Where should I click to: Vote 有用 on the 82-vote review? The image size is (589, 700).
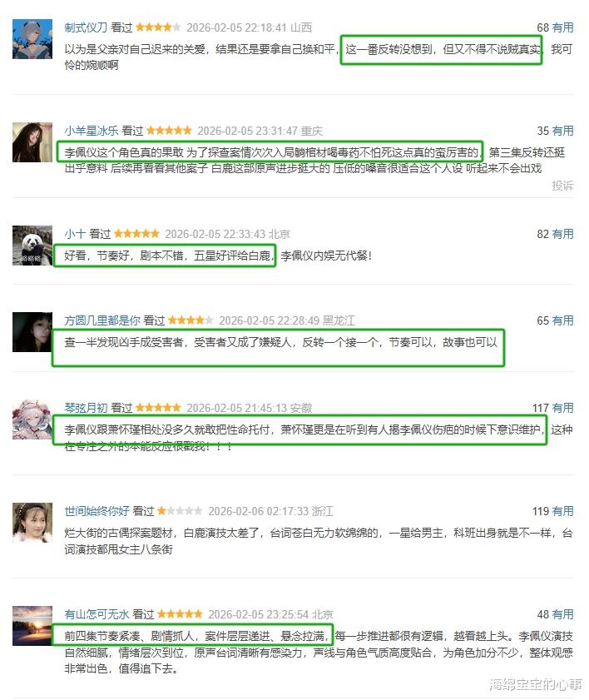[562, 234]
